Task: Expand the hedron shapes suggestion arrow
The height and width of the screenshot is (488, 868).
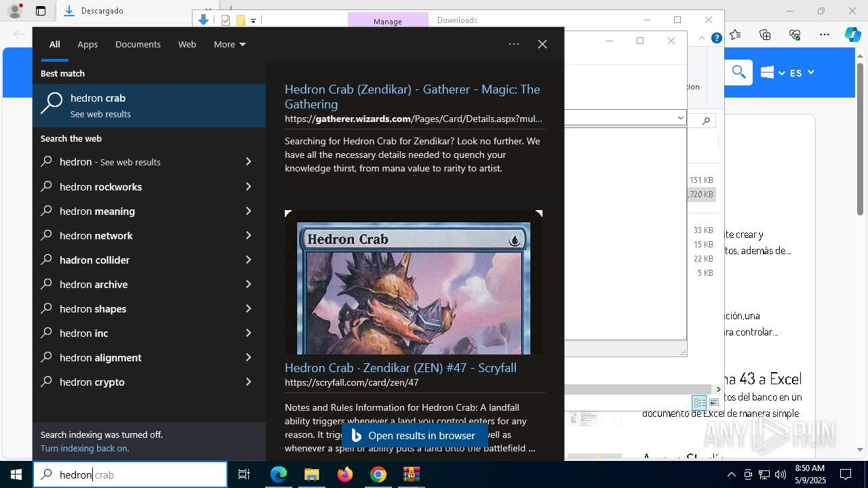Action: pos(248,308)
